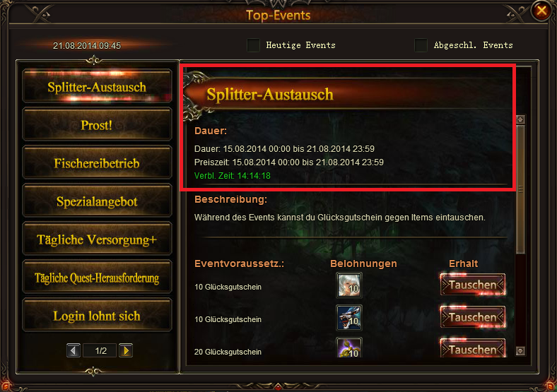
Task: Click the event details scrollbar thumb
Action: pos(520,189)
